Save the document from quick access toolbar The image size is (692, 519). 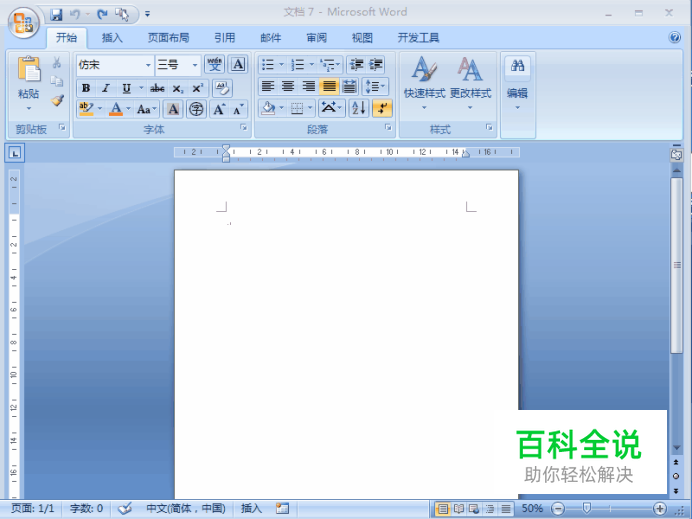[56, 15]
